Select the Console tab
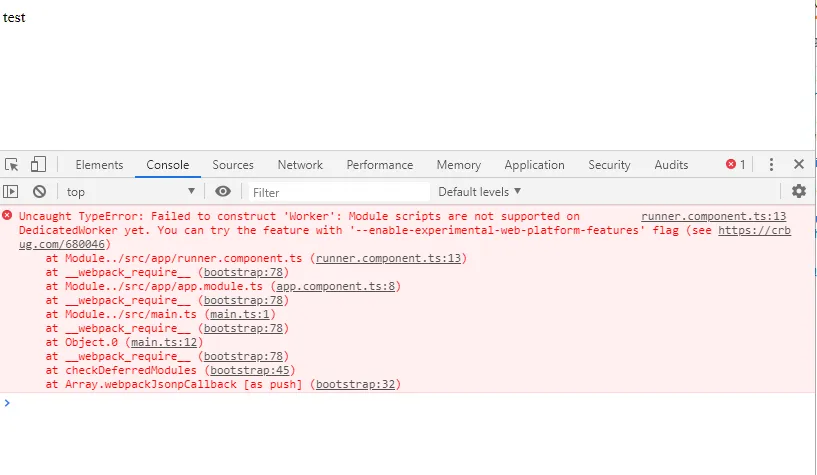Viewport: 817px width, 475px height. [x=167, y=165]
